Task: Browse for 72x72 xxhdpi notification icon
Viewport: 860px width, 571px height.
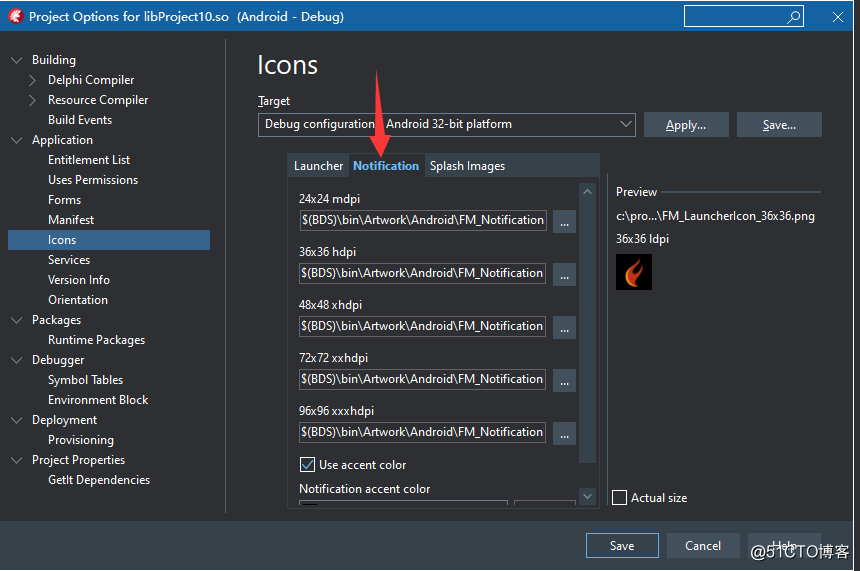Action: 564,380
